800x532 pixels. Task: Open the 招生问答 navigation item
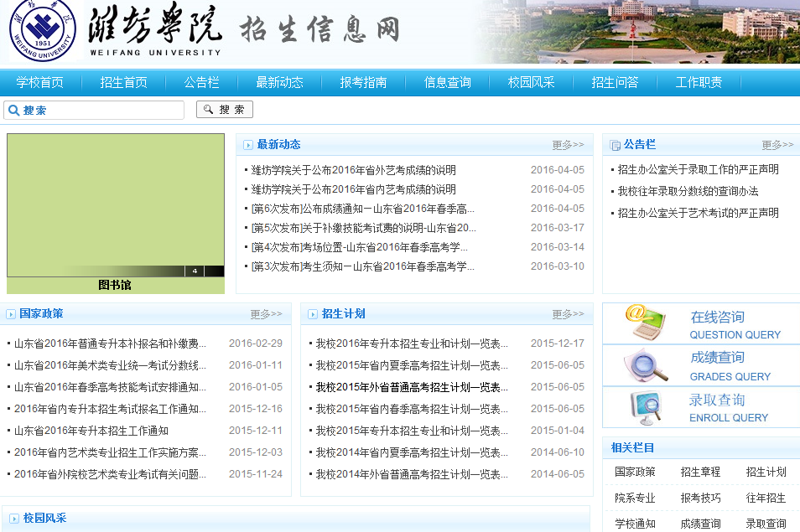615,83
